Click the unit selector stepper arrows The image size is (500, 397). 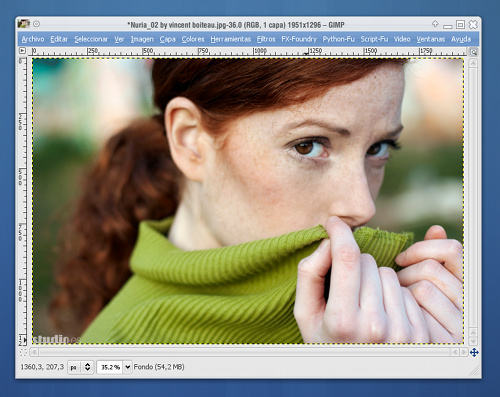(x=87, y=367)
